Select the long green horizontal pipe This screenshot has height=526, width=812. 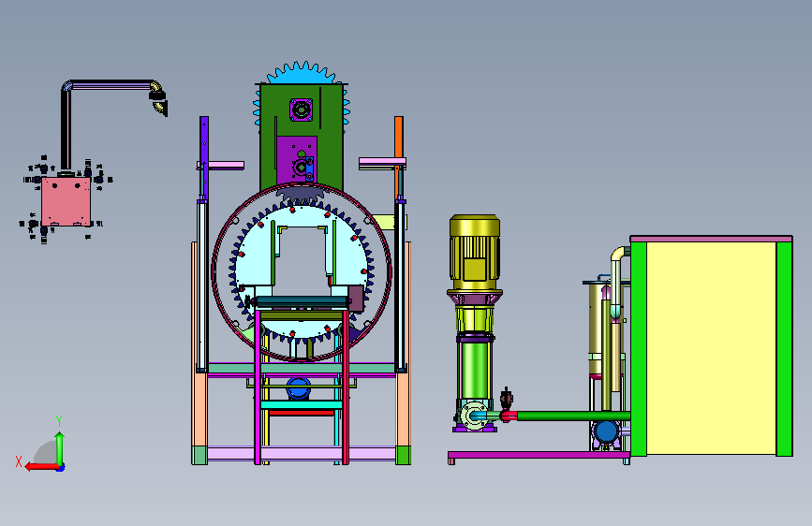[x=573, y=416]
